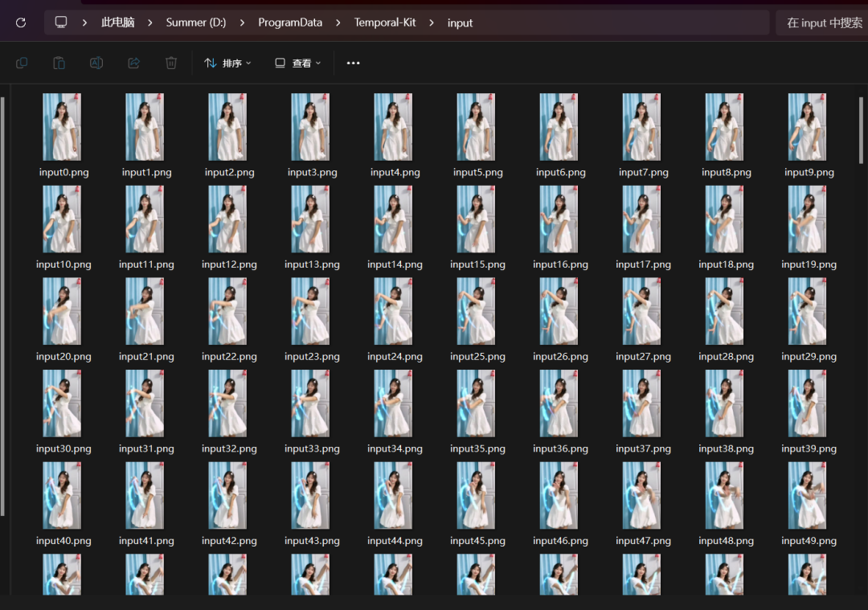This screenshot has height=610, width=868.
Task: Expand chevron after ProgramData
Action: (x=338, y=23)
